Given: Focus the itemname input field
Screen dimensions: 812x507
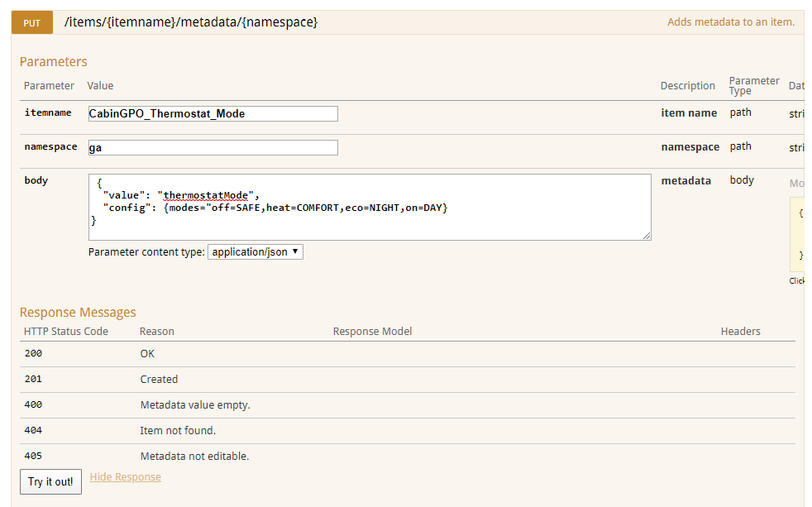Looking at the screenshot, I should tap(213, 113).
